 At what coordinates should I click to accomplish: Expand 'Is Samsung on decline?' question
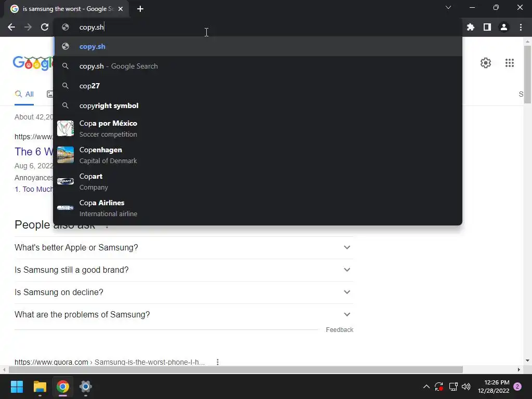pyautogui.click(x=184, y=292)
